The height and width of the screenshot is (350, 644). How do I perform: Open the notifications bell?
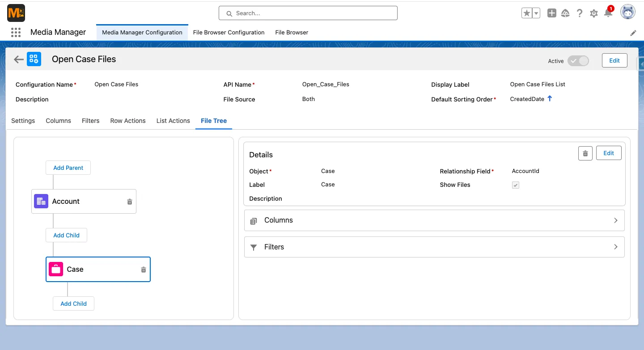click(608, 13)
